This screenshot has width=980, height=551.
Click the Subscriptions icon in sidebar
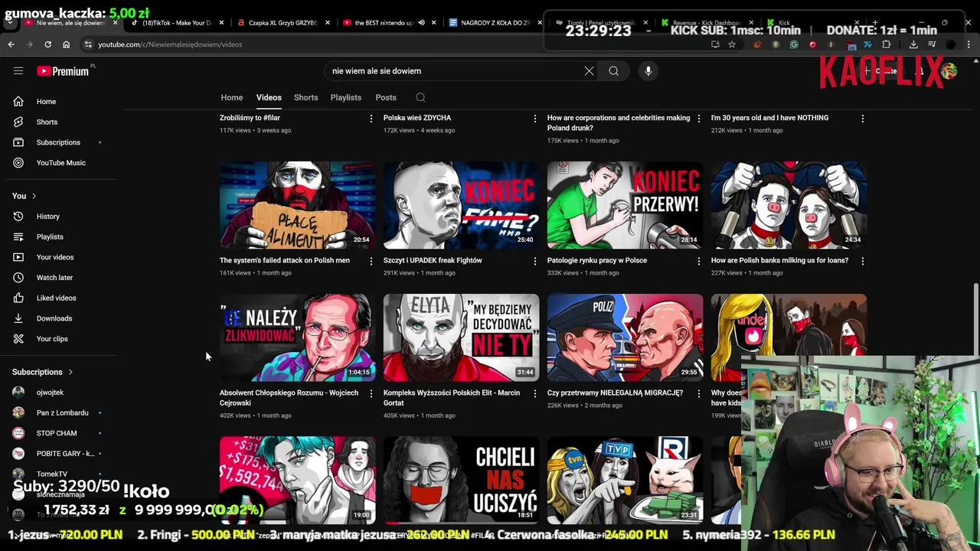click(18, 142)
